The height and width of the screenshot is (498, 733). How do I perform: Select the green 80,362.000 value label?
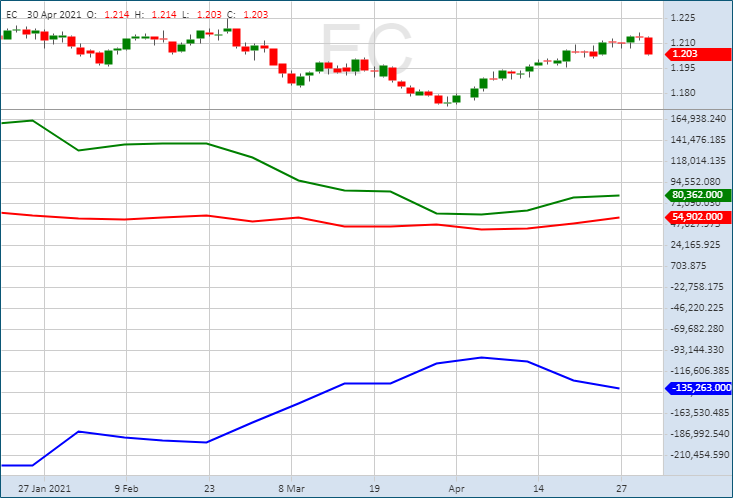(697, 196)
